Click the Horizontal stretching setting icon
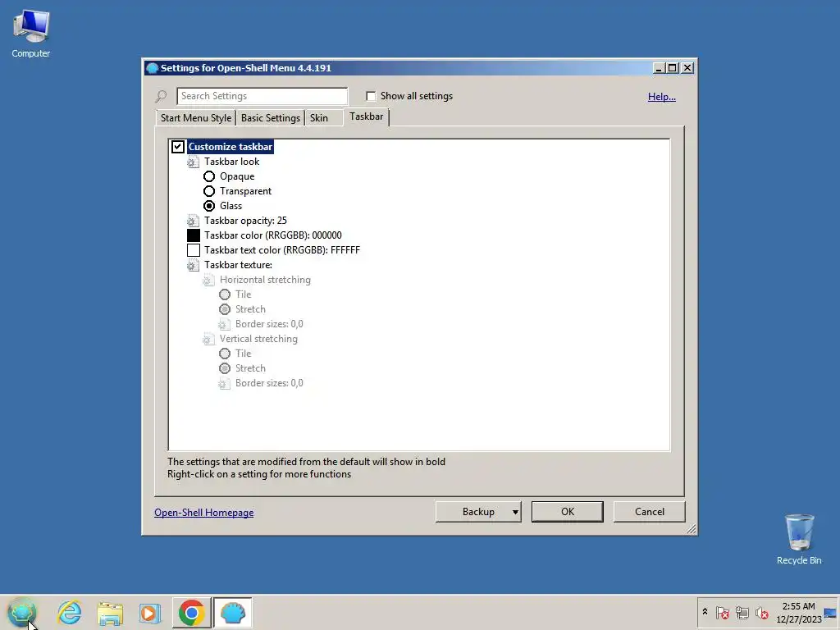Image resolution: width=840 pixels, height=630 pixels. 208,280
